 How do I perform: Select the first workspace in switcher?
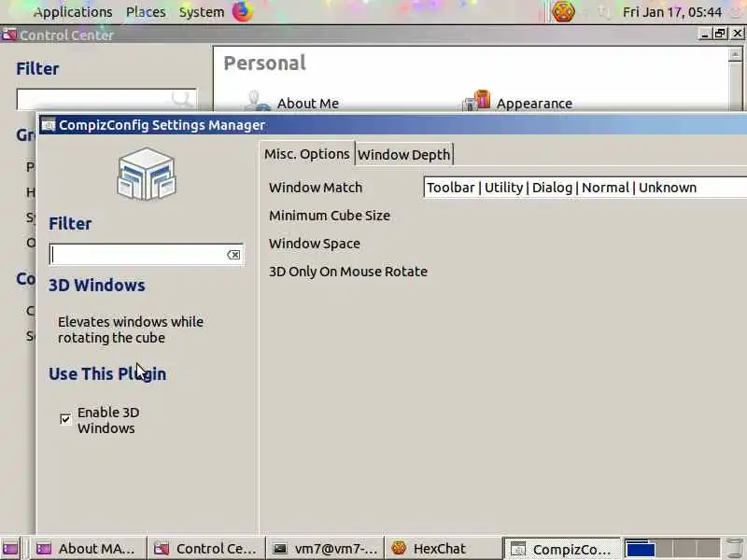pos(640,549)
